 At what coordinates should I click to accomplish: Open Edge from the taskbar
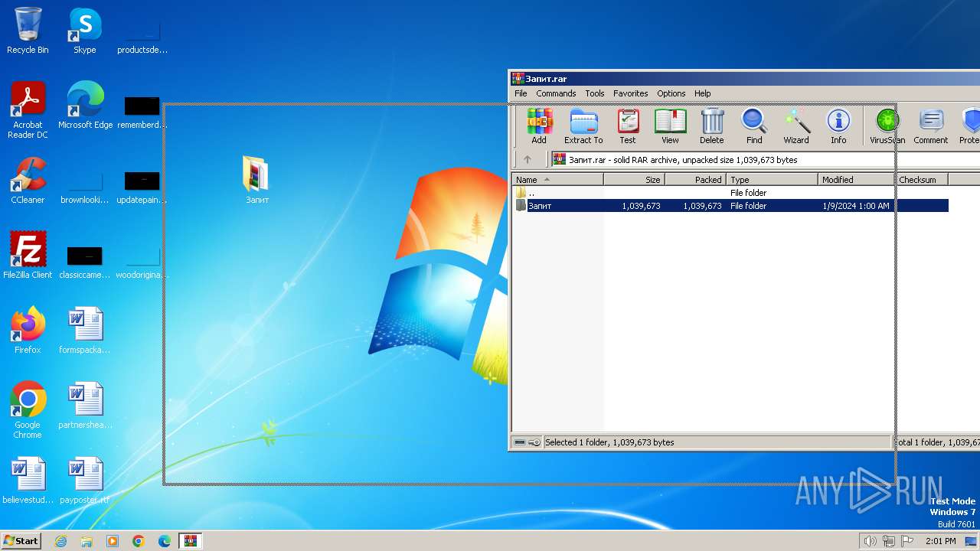[x=165, y=541]
